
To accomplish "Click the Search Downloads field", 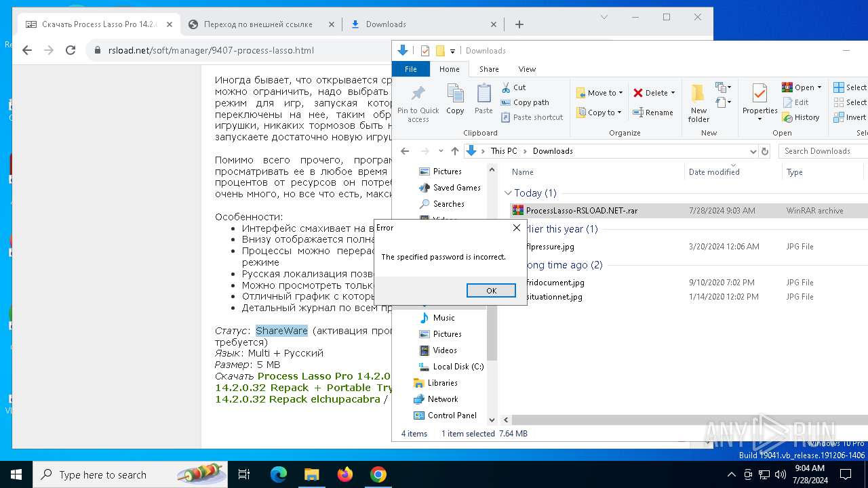I will point(823,151).
